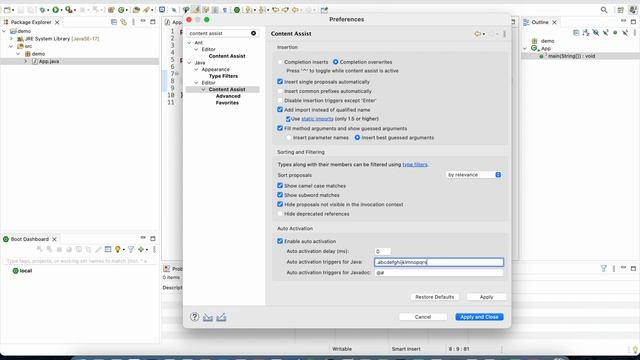640x360 pixels.
Task: Click Spring green boot icon in main toolbar
Action: pyautogui.click(x=237, y=10)
